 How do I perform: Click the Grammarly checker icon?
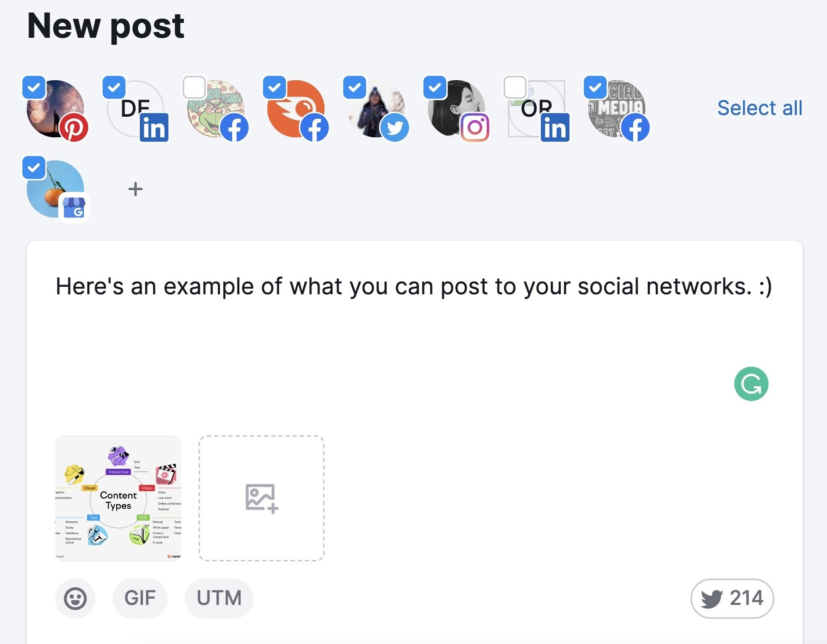[753, 384]
